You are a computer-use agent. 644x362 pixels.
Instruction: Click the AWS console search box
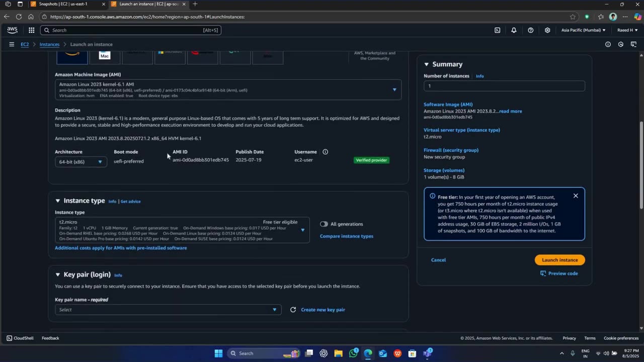[130, 30]
